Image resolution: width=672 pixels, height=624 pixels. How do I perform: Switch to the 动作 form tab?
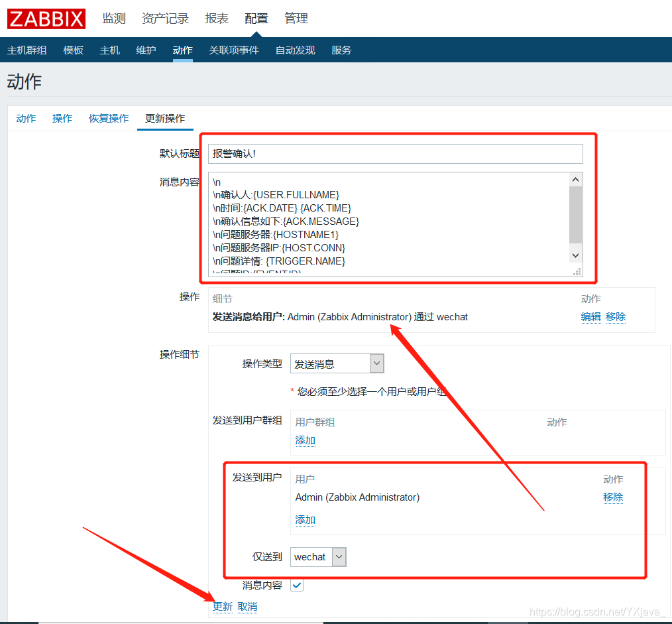tap(26, 118)
